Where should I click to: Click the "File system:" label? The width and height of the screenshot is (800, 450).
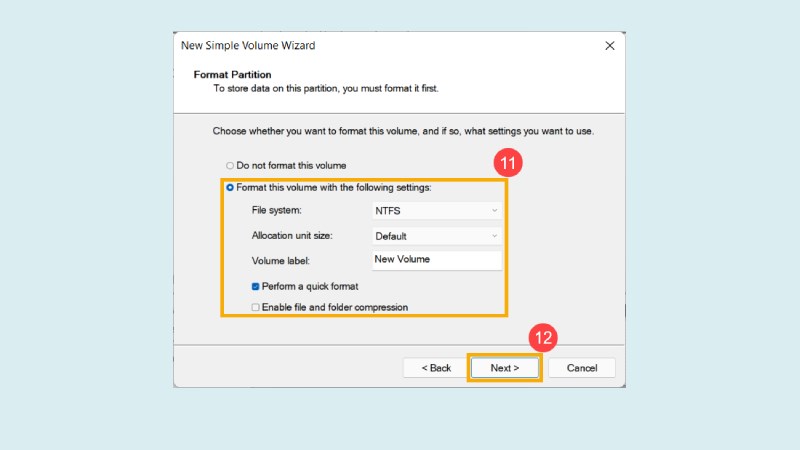(276, 211)
